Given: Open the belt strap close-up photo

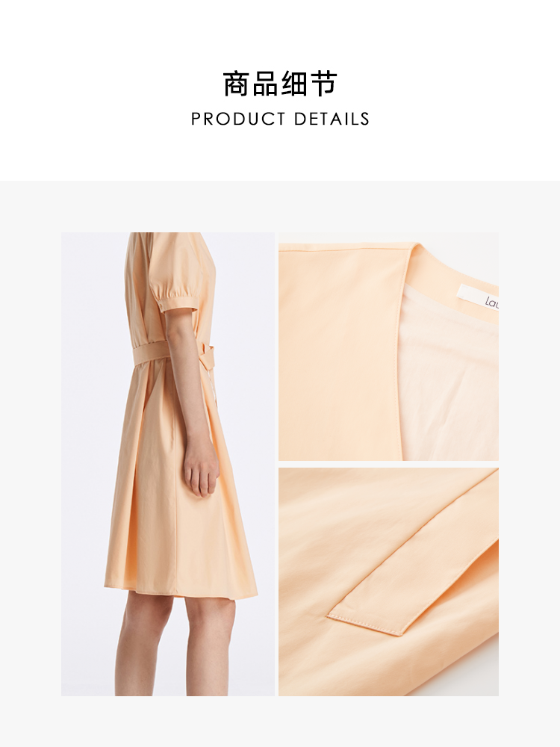Looking at the screenshot, I should click(388, 582).
